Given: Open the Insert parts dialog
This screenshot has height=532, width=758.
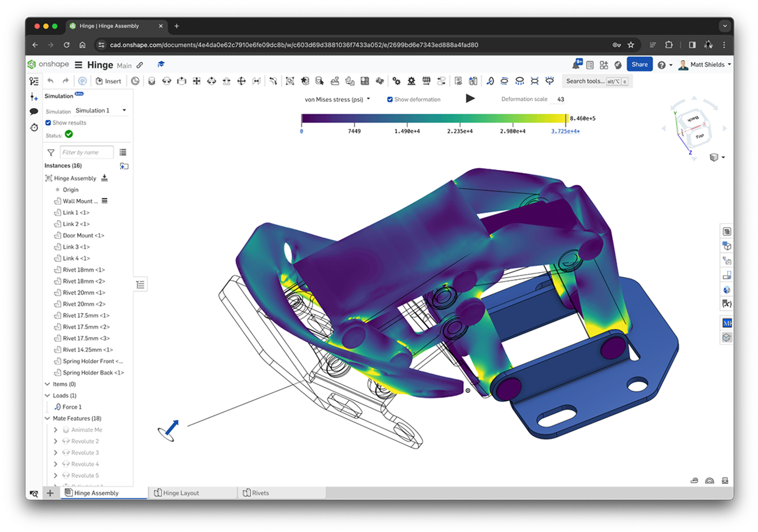Looking at the screenshot, I should [108, 80].
